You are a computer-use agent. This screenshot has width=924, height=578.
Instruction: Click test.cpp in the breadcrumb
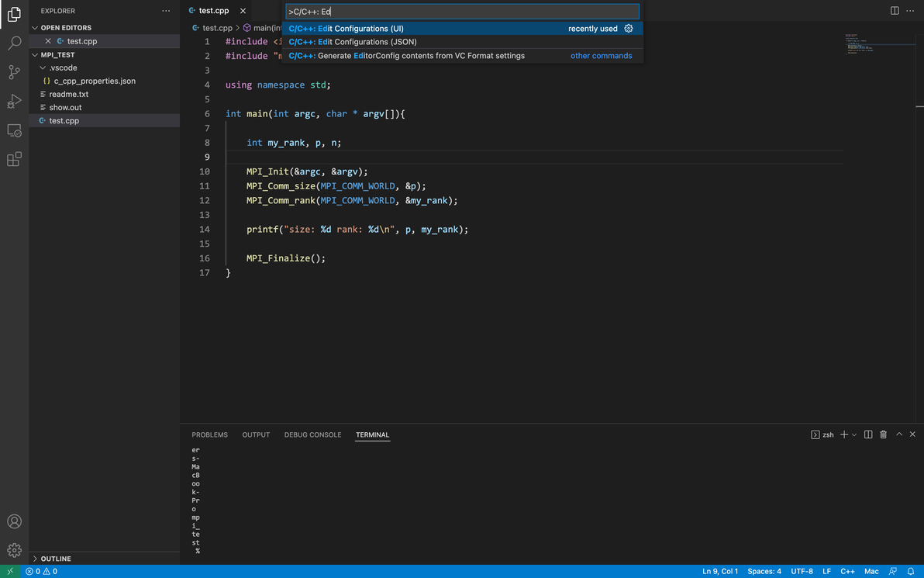(x=218, y=28)
